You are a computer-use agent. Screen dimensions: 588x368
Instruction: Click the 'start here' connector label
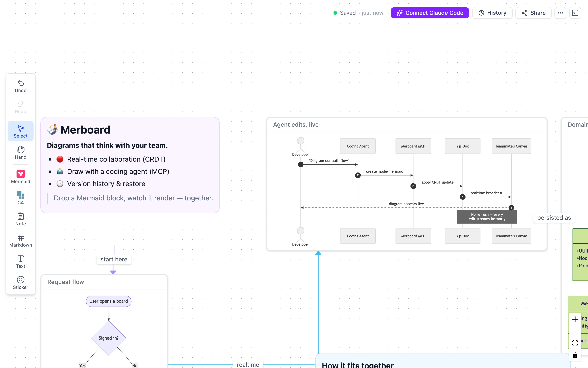114,259
